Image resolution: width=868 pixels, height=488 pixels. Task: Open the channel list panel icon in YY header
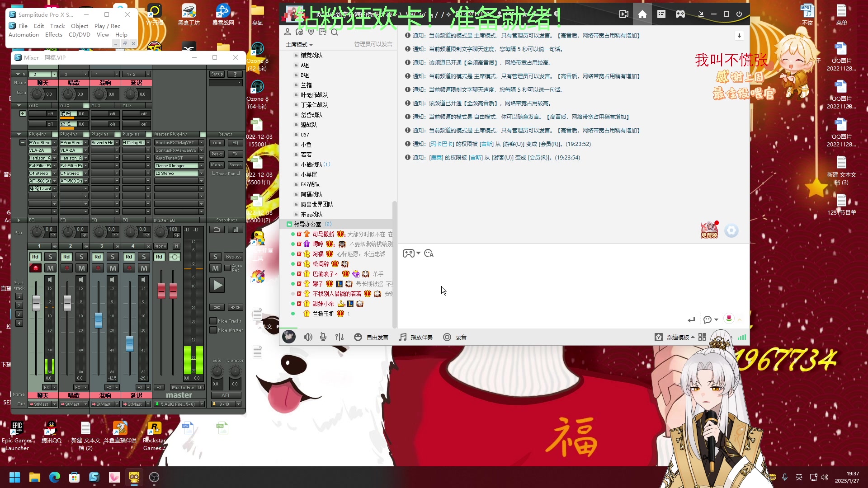coord(661,14)
